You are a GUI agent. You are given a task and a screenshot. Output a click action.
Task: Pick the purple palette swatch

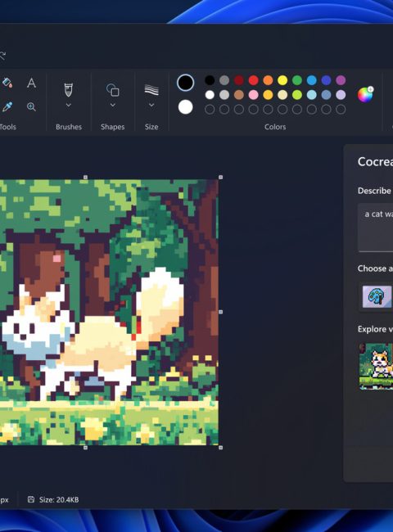pyautogui.click(x=341, y=80)
